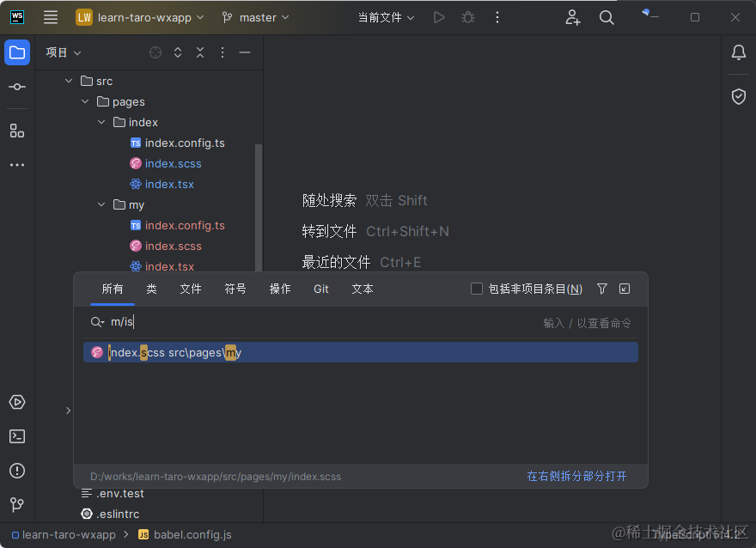Run the 当前文件 configuration

click(x=439, y=17)
